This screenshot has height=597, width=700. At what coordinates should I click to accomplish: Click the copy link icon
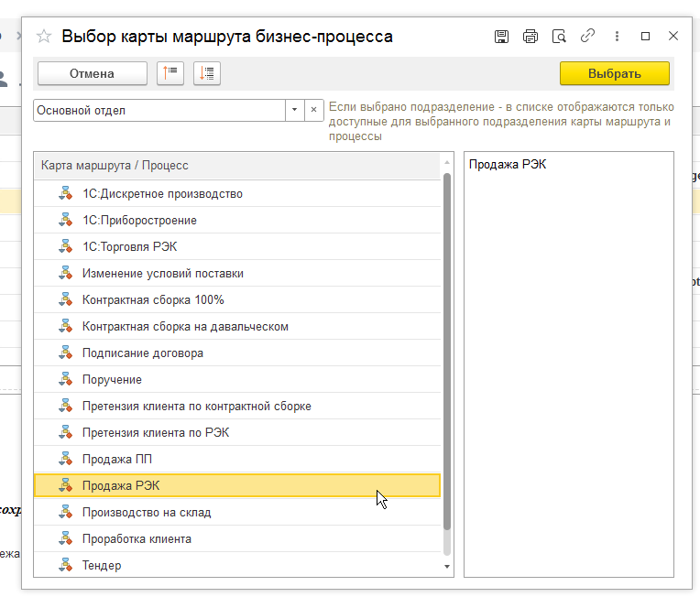587,37
